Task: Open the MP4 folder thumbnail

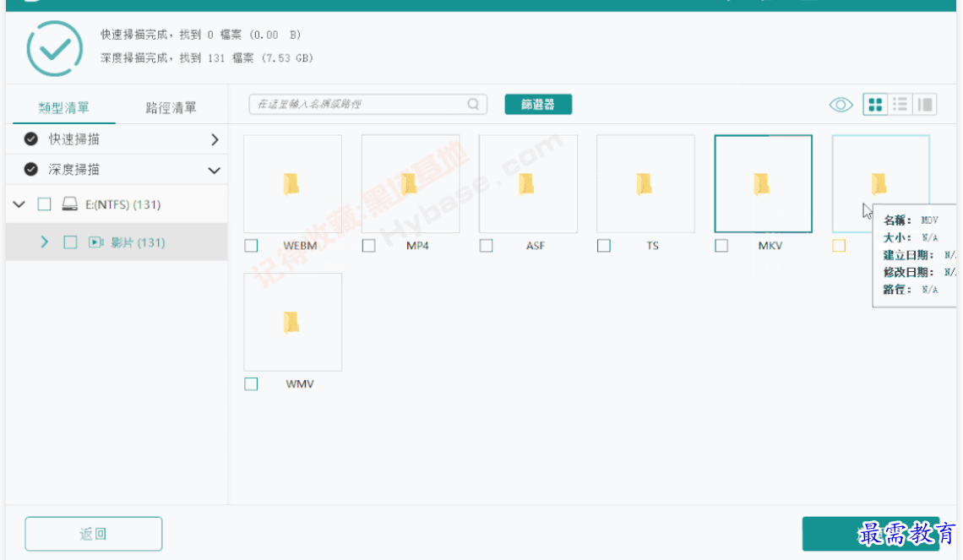Action: click(411, 183)
